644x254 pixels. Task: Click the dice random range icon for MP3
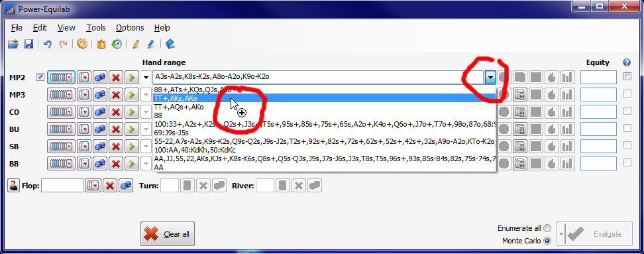coord(100,95)
